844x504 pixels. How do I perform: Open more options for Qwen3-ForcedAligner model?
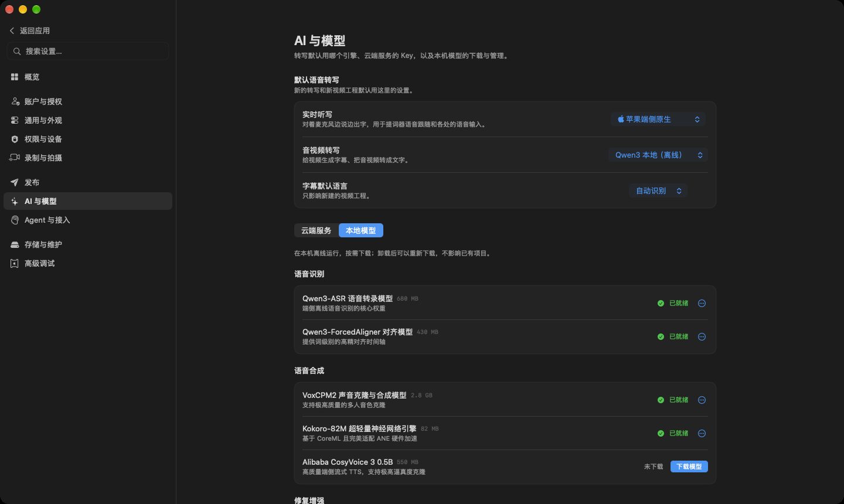coord(702,336)
